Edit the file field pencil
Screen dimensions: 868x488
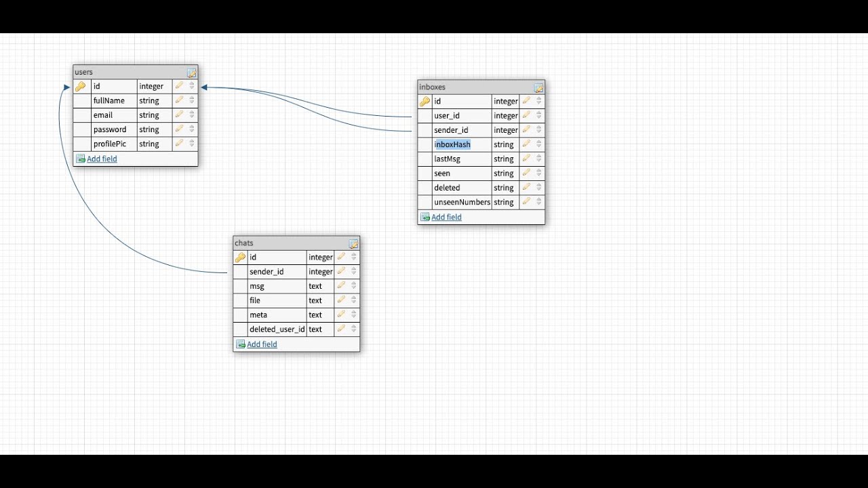pos(341,300)
